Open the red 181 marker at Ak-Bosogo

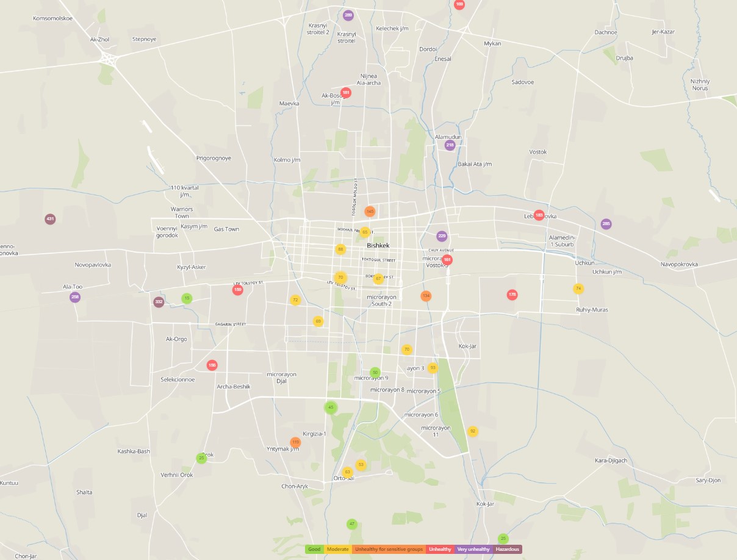(346, 93)
